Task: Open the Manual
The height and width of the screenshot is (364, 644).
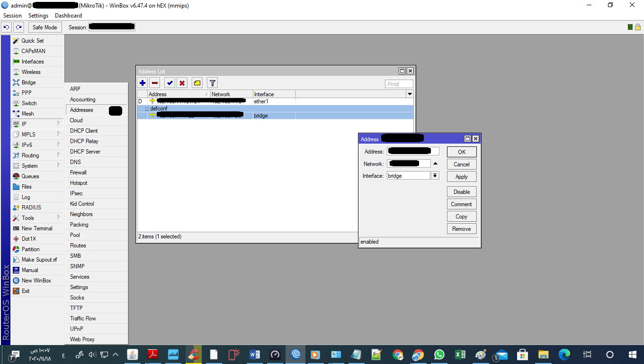Action: (37, 270)
